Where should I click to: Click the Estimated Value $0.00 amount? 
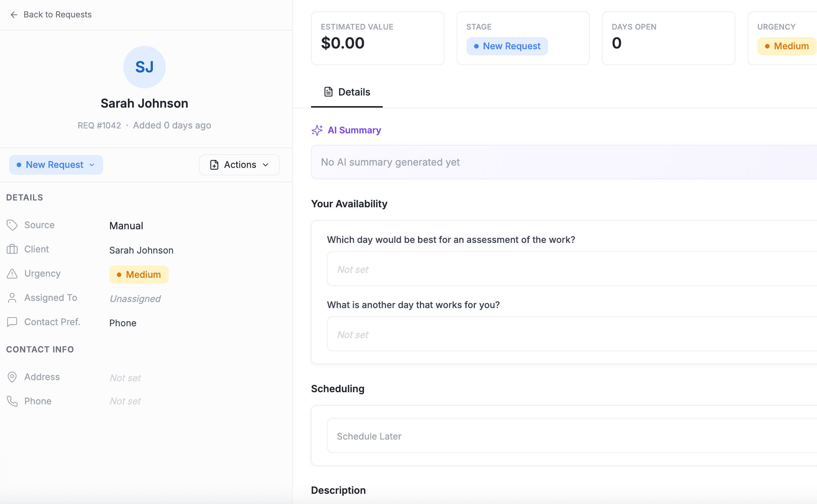[x=343, y=43]
